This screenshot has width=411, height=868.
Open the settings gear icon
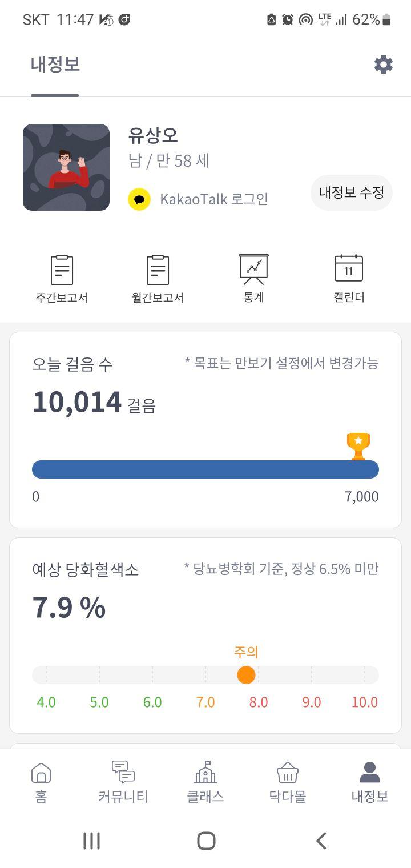coord(384,65)
